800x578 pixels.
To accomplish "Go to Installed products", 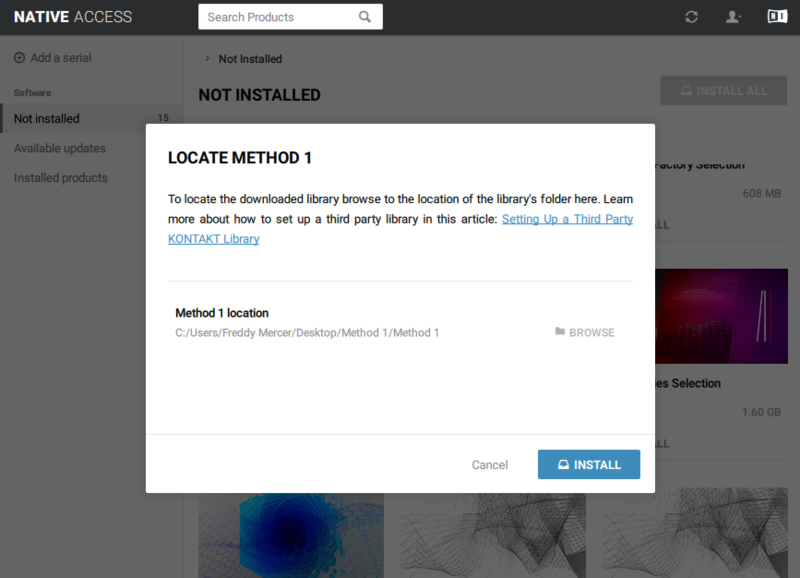I will [x=61, y=178].
